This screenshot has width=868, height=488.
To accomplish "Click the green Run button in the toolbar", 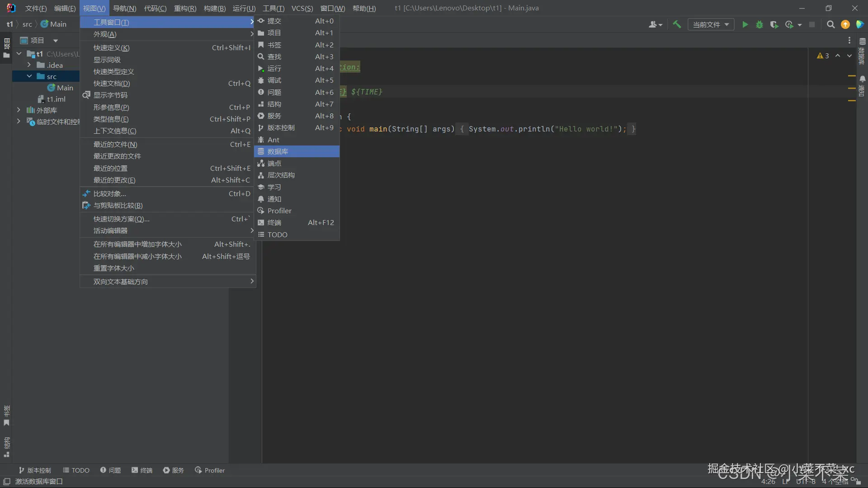I will (x=745, y=24).
